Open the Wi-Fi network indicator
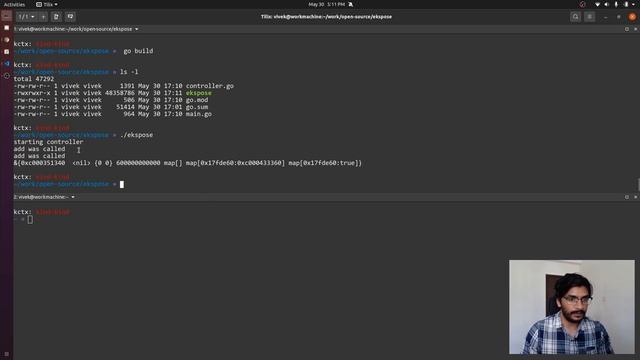 coord(598,4)
